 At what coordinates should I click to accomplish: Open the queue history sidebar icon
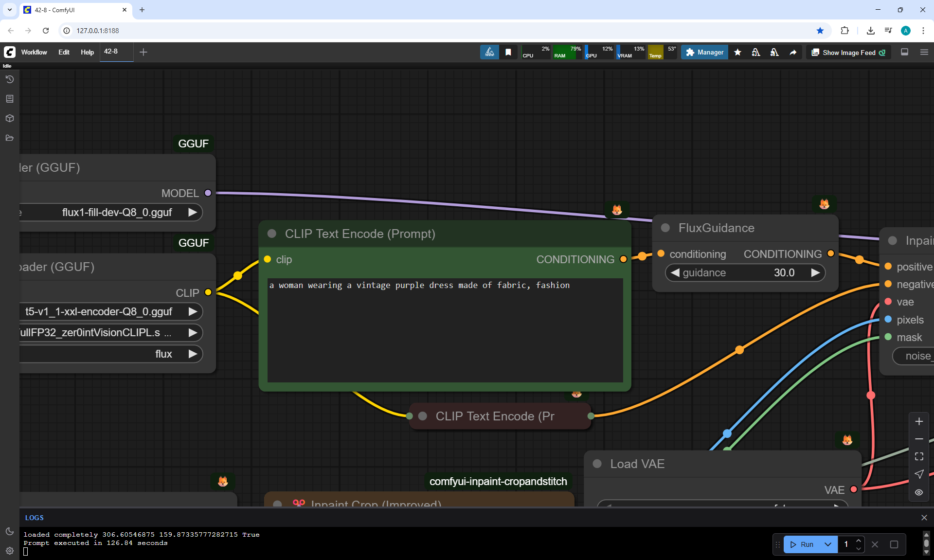click(10, 79)
